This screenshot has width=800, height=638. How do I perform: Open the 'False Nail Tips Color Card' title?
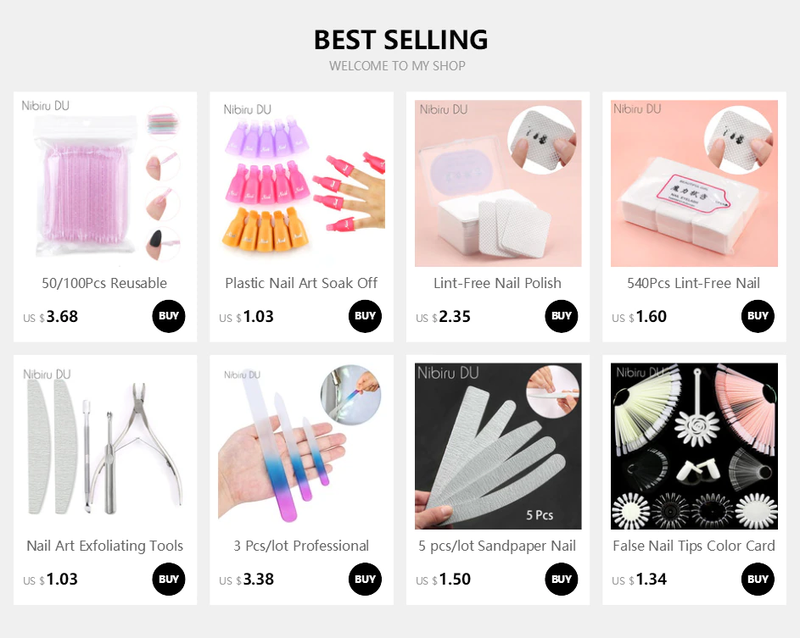coord(694,546)
